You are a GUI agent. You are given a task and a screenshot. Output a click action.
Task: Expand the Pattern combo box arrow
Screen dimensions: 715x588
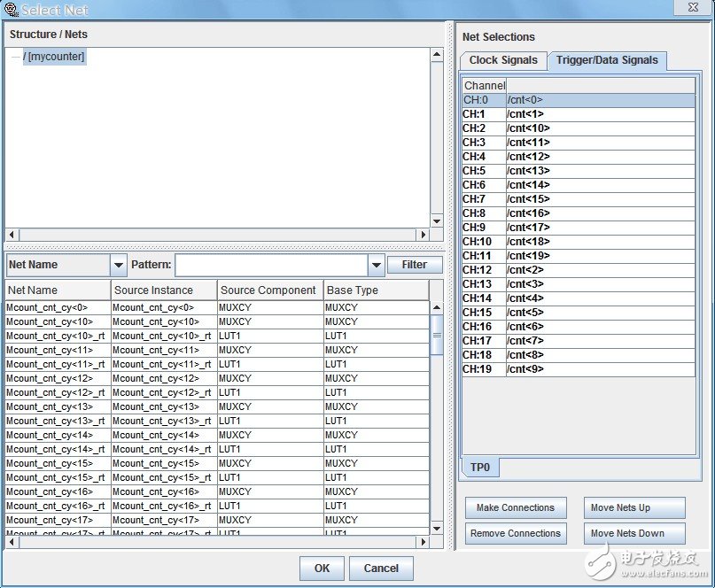point(375,265)
